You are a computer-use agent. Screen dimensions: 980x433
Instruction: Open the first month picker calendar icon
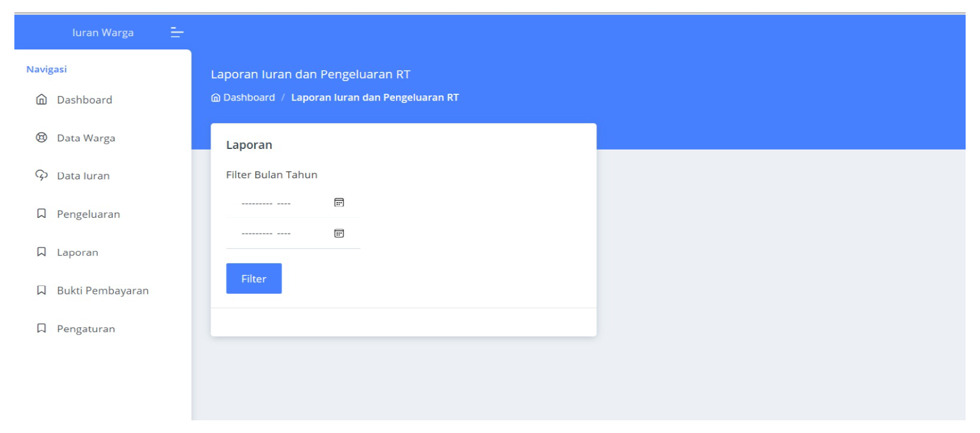(339, 202)
